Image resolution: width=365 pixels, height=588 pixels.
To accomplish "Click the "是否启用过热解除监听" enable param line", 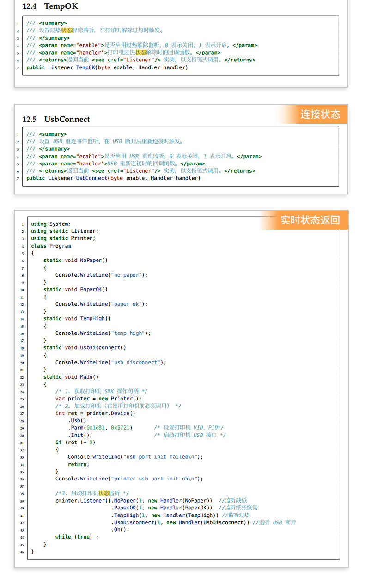I will (x=142, y=45).
